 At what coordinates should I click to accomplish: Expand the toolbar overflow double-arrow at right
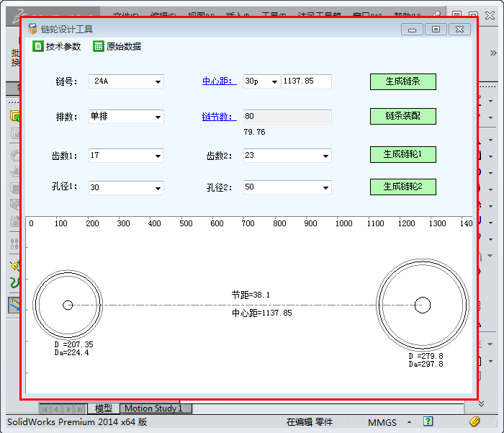pyautogui.click(x=493, y=53)
